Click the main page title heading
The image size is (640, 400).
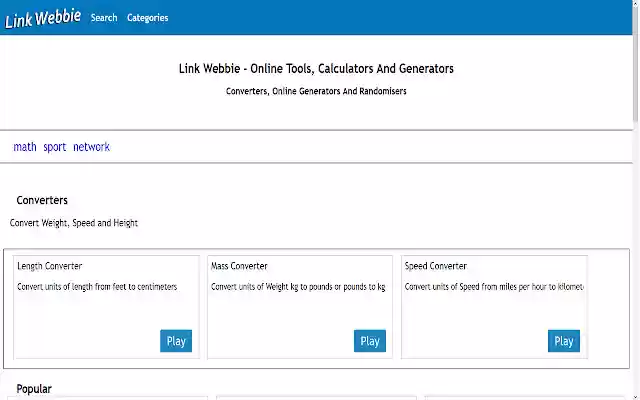[316, 69]
